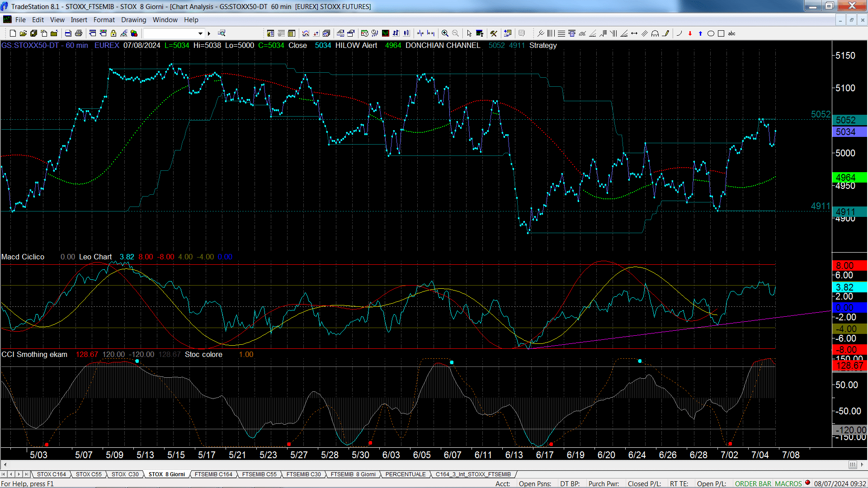Switch to the FTSEMIB C55 tab
Screen dimensions: 868x488
[259, 474]
